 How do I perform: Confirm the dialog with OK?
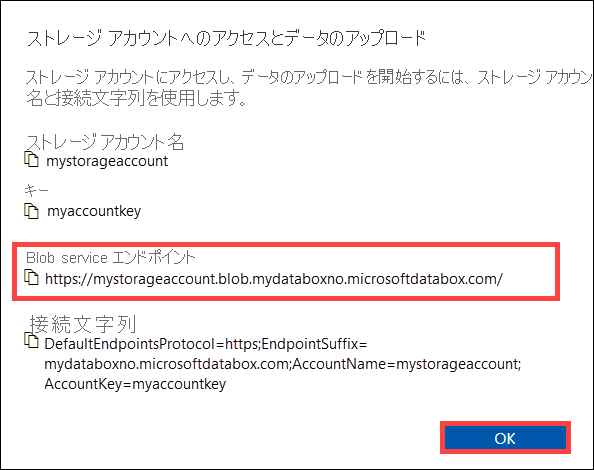tap(505, 438)
